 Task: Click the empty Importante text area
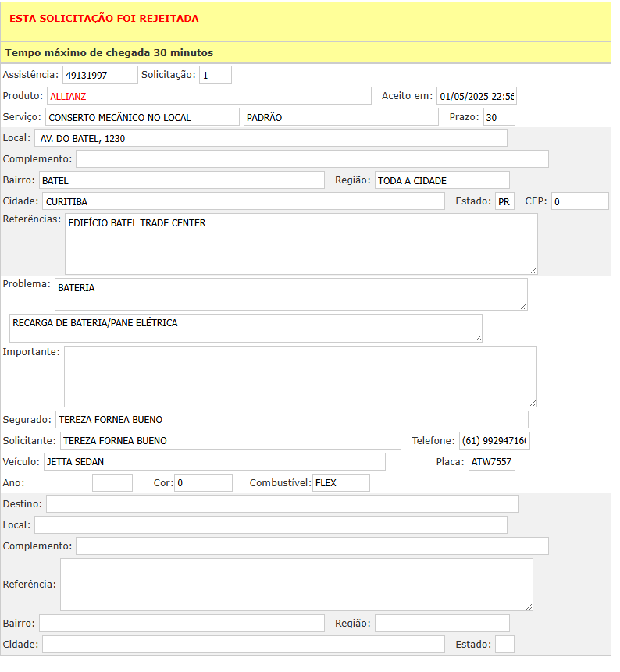(x=300, y=376)
